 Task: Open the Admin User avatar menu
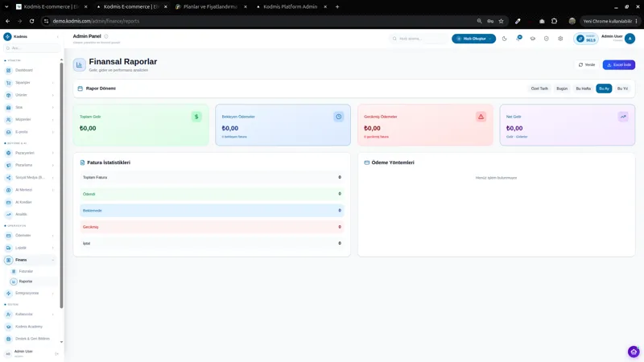(630, 39)
